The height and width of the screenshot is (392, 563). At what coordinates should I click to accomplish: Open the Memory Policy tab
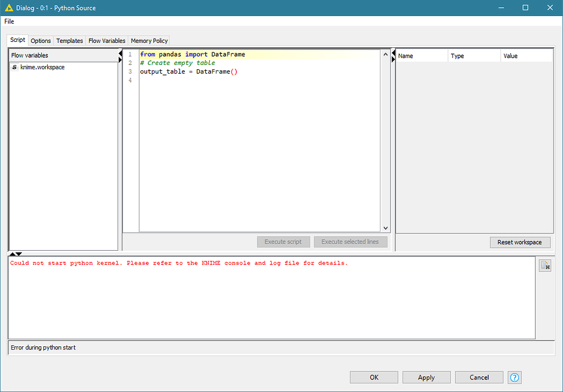tap(149, 40)
